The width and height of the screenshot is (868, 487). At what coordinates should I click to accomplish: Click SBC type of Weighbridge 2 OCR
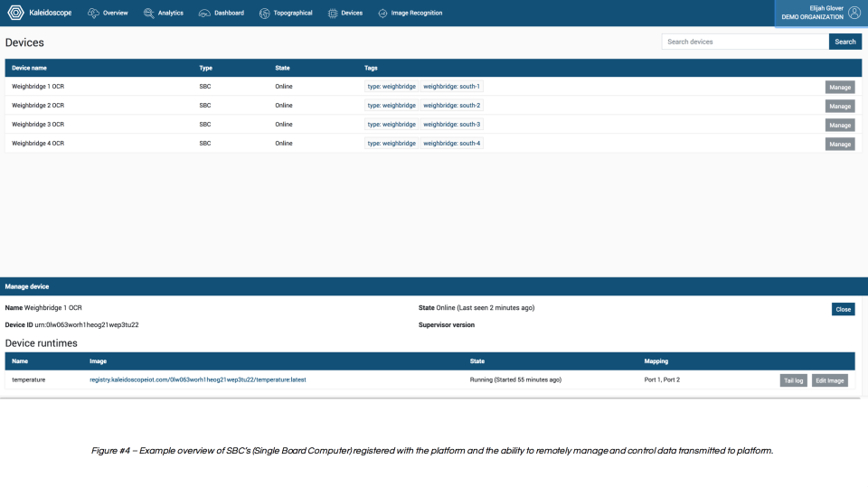[x=205, y=105]
